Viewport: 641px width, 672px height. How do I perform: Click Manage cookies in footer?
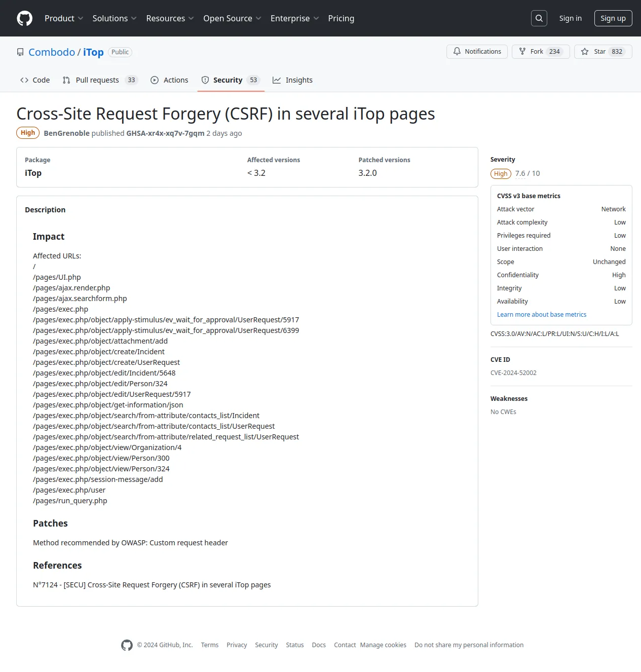pyautogui.click(x=383, y=645)
